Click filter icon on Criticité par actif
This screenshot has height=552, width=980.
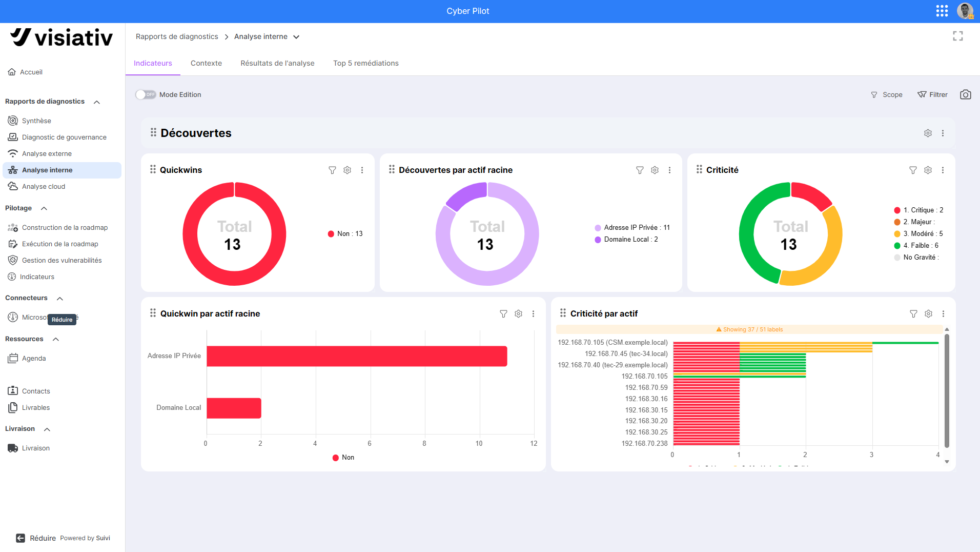tap(913, 313)
